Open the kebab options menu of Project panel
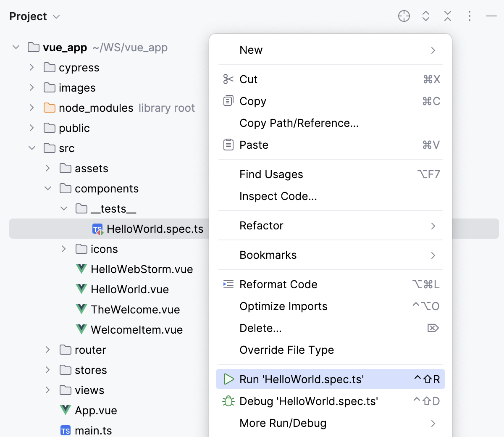The image size is (504, 437). [x=469, y=16]
